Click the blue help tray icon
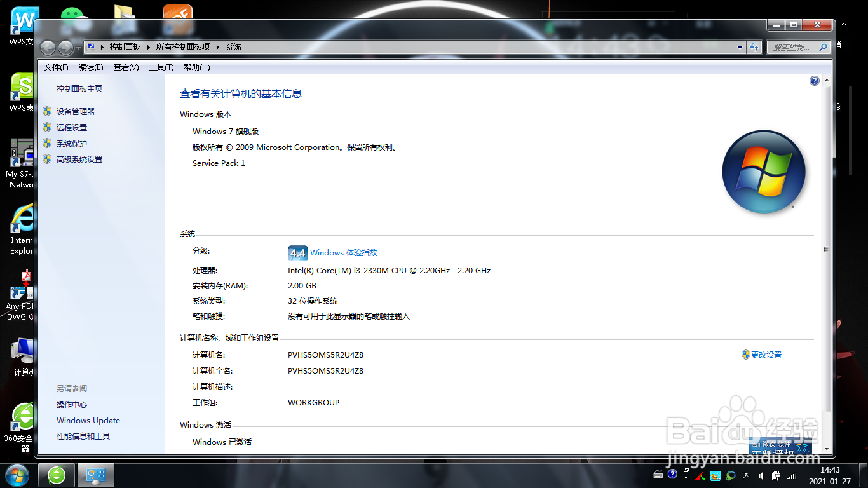 click(673, 475)
